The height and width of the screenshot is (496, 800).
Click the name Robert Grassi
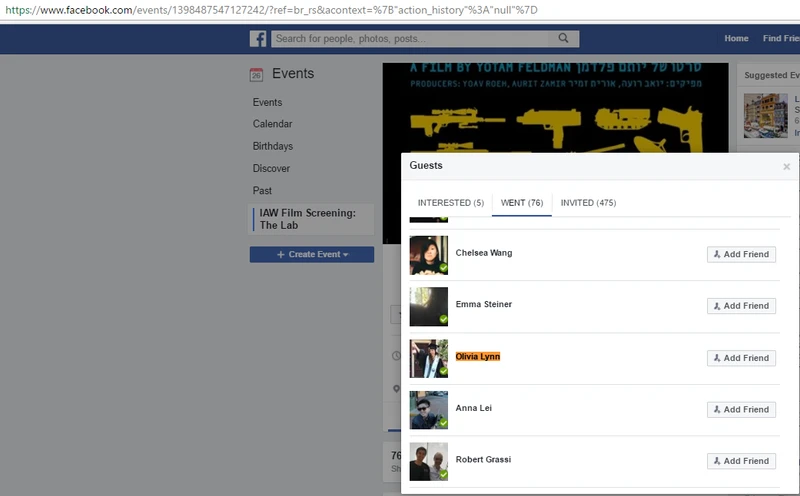pyautogui.click(x=483, y=459)
